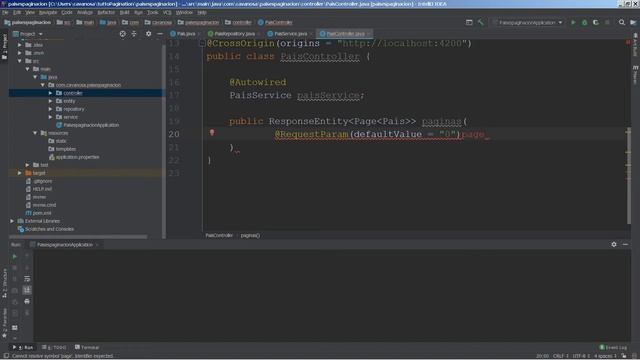
Task: Expand the .mvn folder in project tree
Action: [x=20, y=53]
